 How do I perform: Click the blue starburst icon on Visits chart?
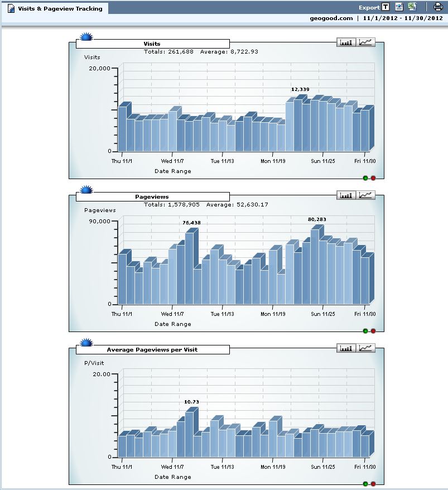(x=86, y=38)
